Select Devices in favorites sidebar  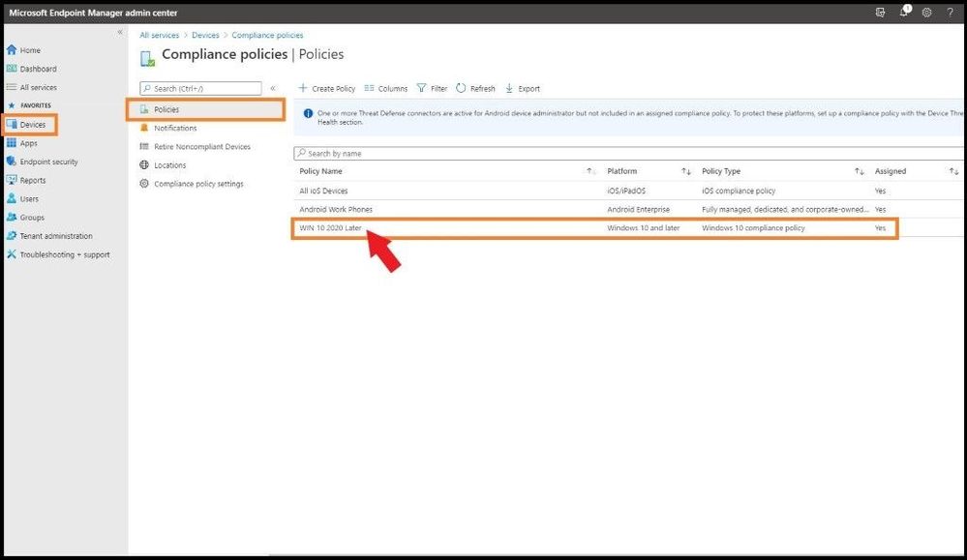tap(26, 125)
